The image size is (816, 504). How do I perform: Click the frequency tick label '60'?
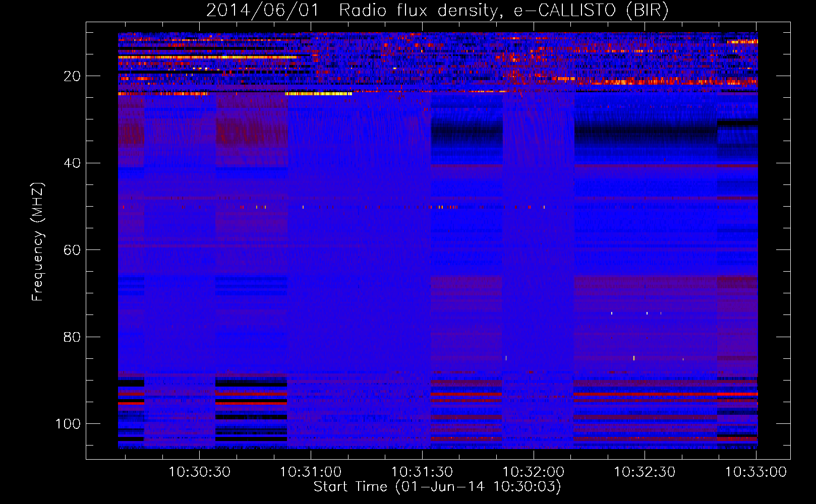(x=72, y=250)
